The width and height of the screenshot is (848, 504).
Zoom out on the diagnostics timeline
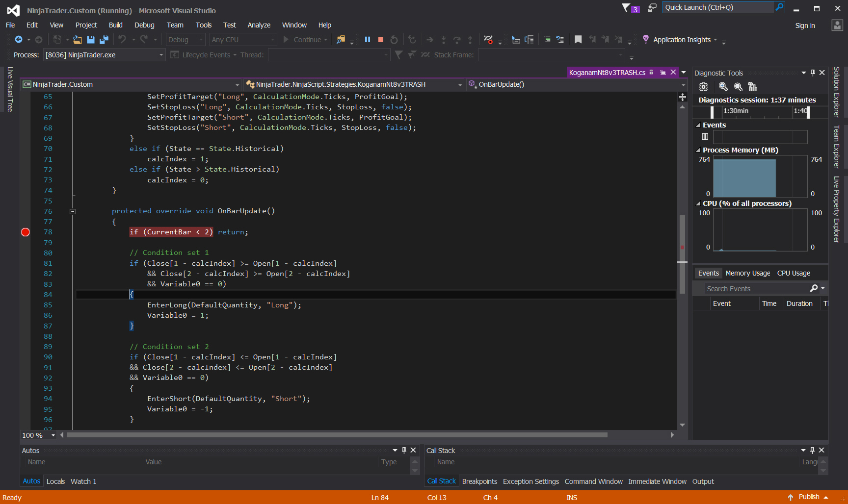[x=738, y=87]
